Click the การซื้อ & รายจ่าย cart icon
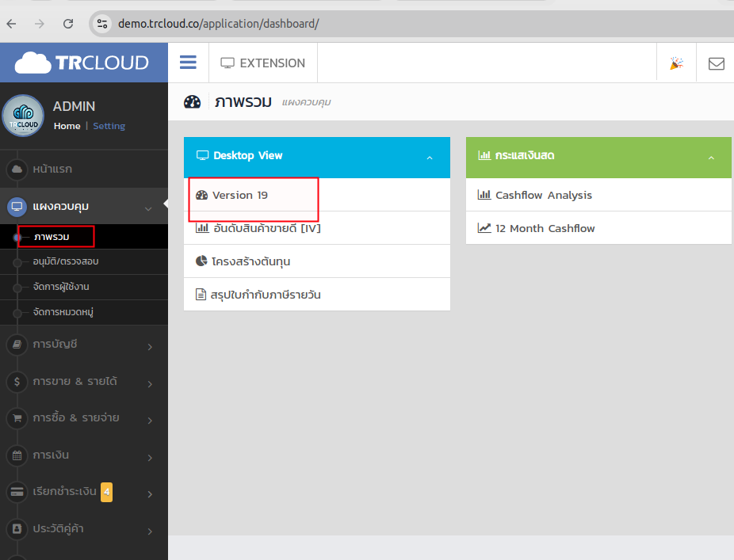 [x=17, y=418]
